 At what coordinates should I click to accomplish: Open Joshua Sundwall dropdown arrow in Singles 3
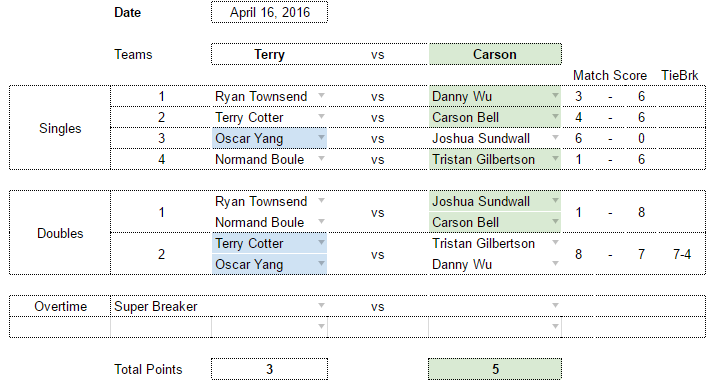pos(555,137)
